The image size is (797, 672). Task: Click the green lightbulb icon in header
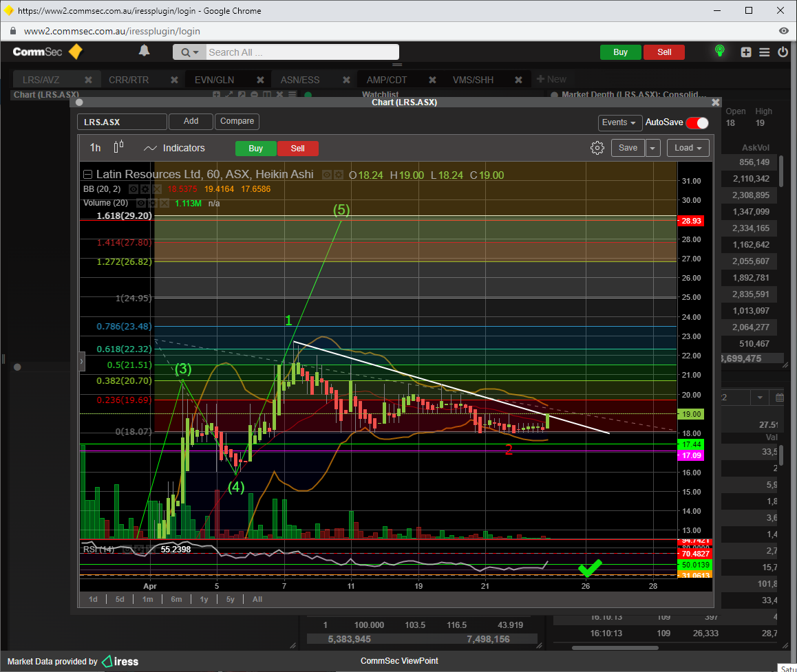pos(720,52)
